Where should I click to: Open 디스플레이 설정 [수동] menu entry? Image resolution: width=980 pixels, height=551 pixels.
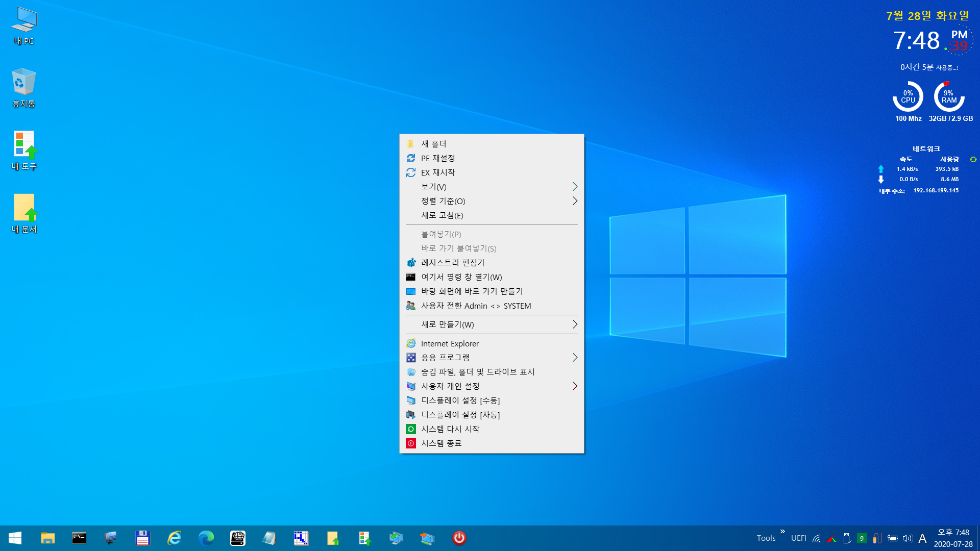492,400
